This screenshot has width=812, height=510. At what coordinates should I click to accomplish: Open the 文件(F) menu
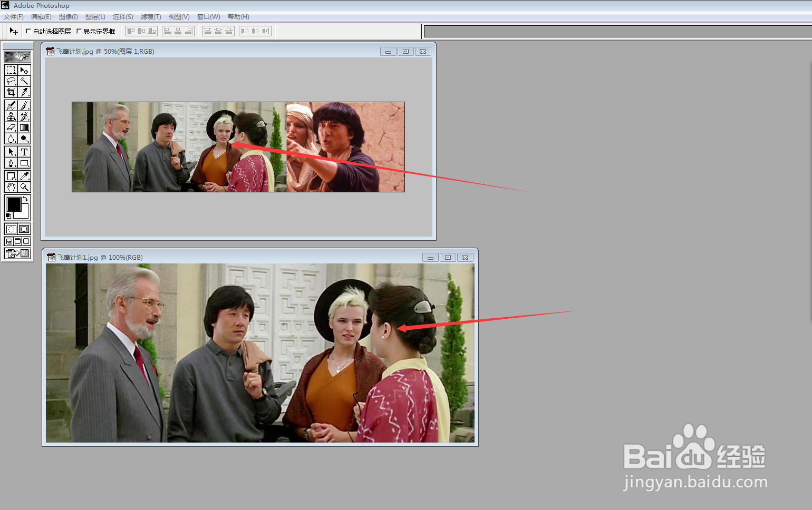(x=14, y=17)
